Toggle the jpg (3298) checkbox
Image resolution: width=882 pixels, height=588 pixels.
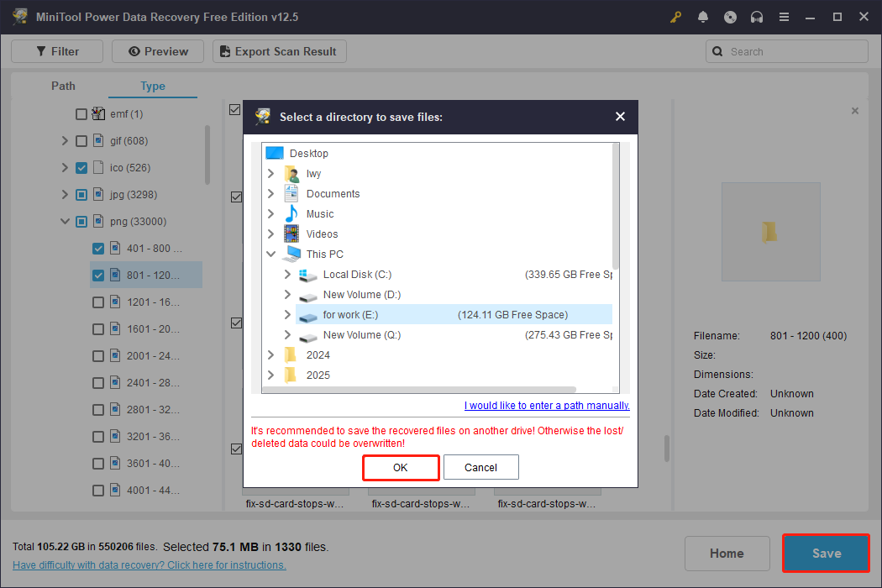(81, 195)
